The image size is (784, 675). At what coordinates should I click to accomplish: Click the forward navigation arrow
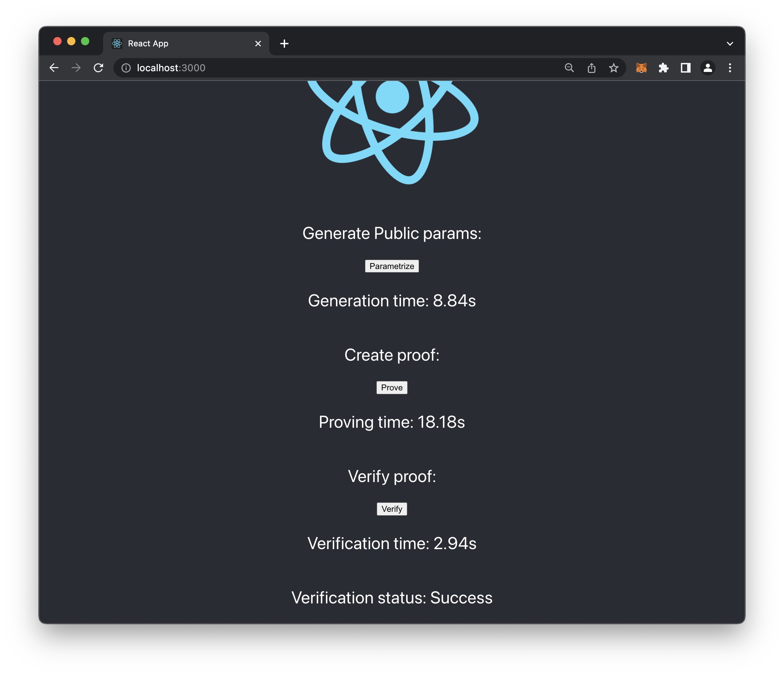click(76, 68)
